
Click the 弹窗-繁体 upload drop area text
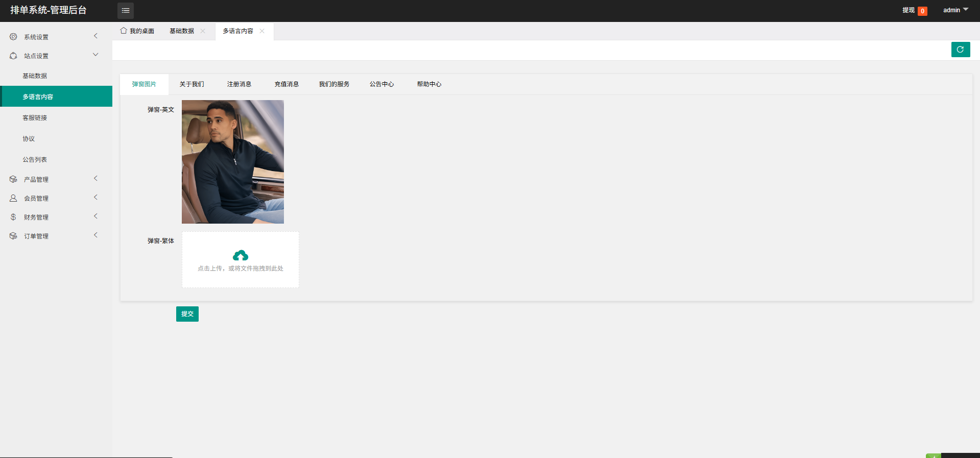tap(241, 269)
